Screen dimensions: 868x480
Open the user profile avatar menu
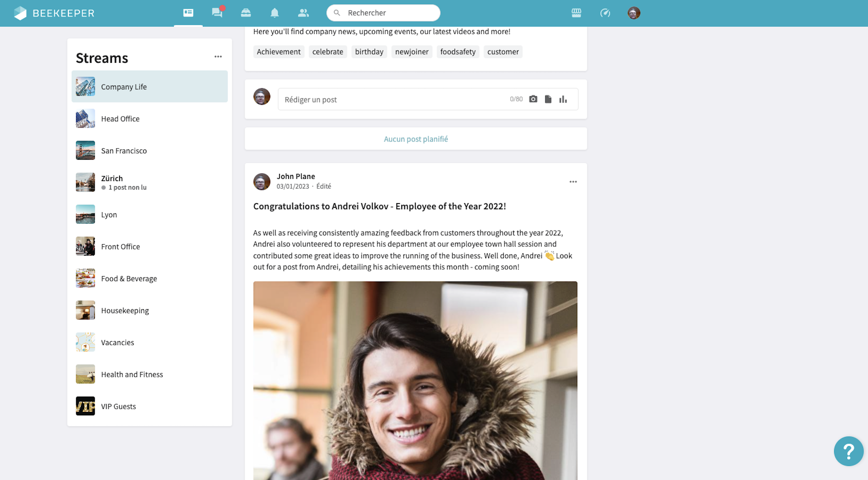634,13
